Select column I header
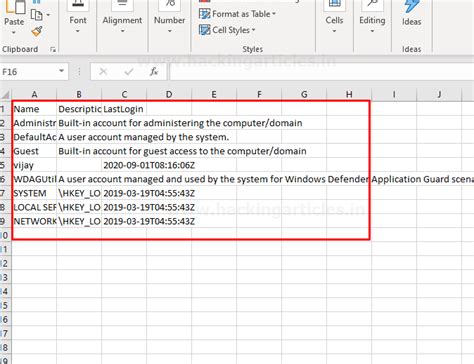Screen dimensions: 474x364 [x=394, y=95]
